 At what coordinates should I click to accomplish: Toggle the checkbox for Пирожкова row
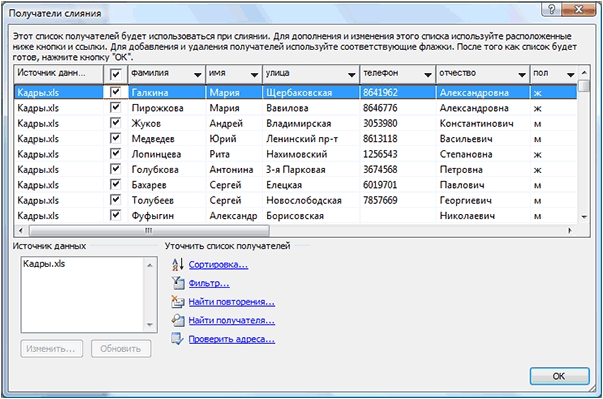115,108
